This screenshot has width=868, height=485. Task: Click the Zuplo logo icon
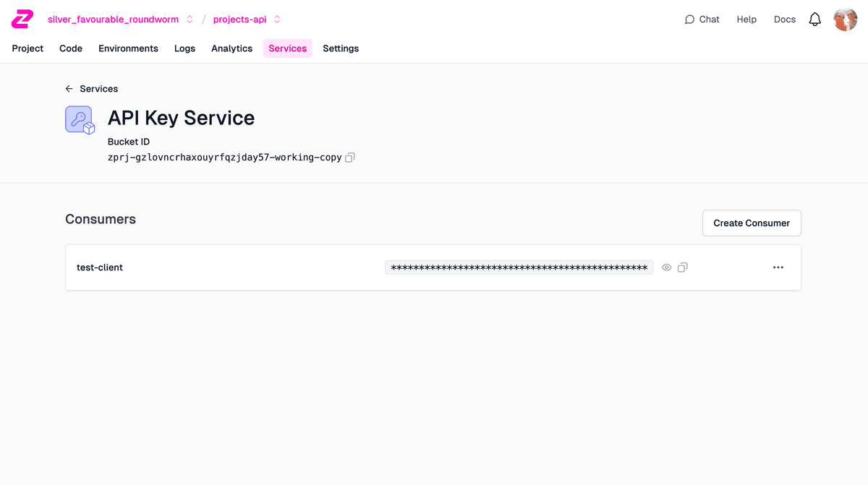22,20
